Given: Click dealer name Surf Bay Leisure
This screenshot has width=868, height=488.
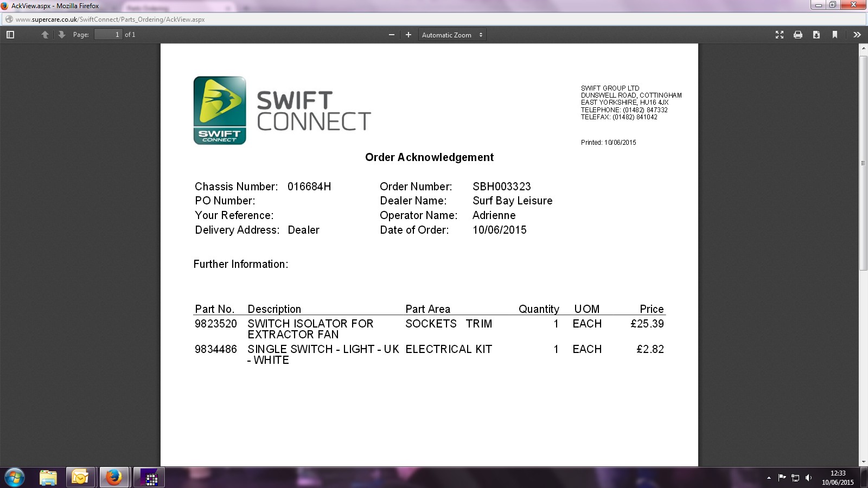Looking at the screenshot, I should (513, 201).
